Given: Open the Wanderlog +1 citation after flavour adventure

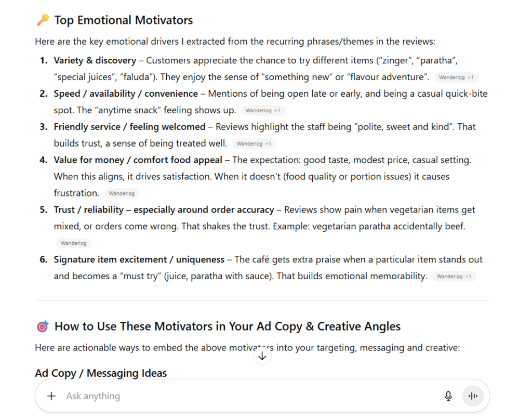Looking at the screenshot, I should click(x=456, y=77).
